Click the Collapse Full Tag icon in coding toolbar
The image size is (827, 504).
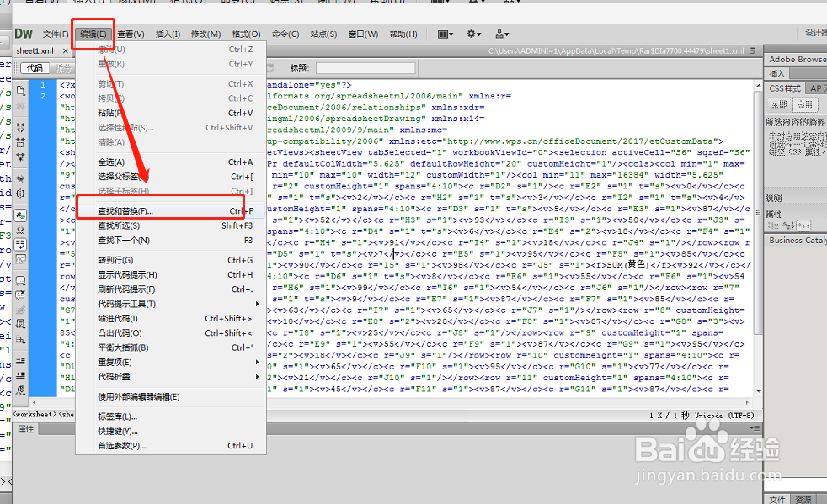coord(20,128)
